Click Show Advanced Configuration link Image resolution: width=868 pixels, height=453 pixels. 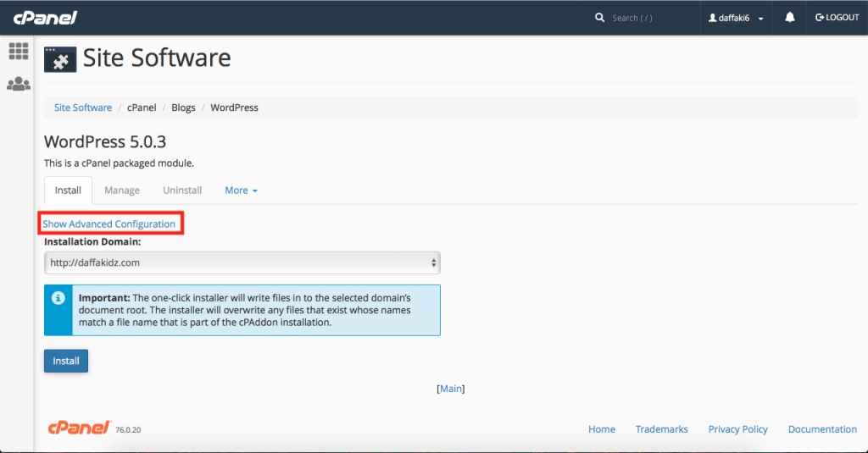[x=109, y=224]
